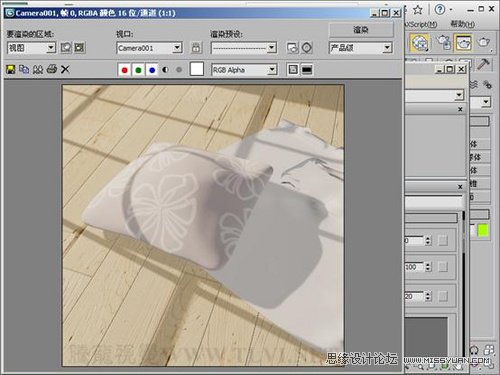Open the Utilities hammer tab
This screenshot has width=500, height=375.
tap(484, 64)
